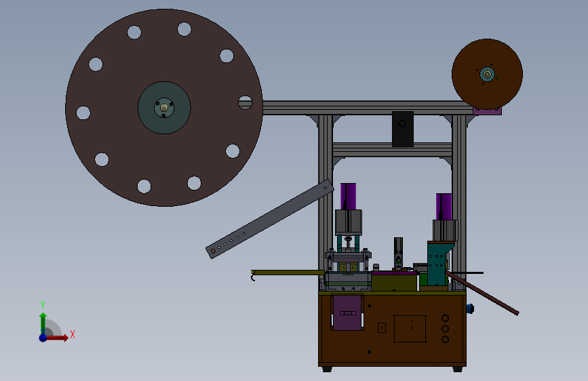Select the teal hub of the large reel
This screenshot has height=381, width=588.
tap(164, 108)
